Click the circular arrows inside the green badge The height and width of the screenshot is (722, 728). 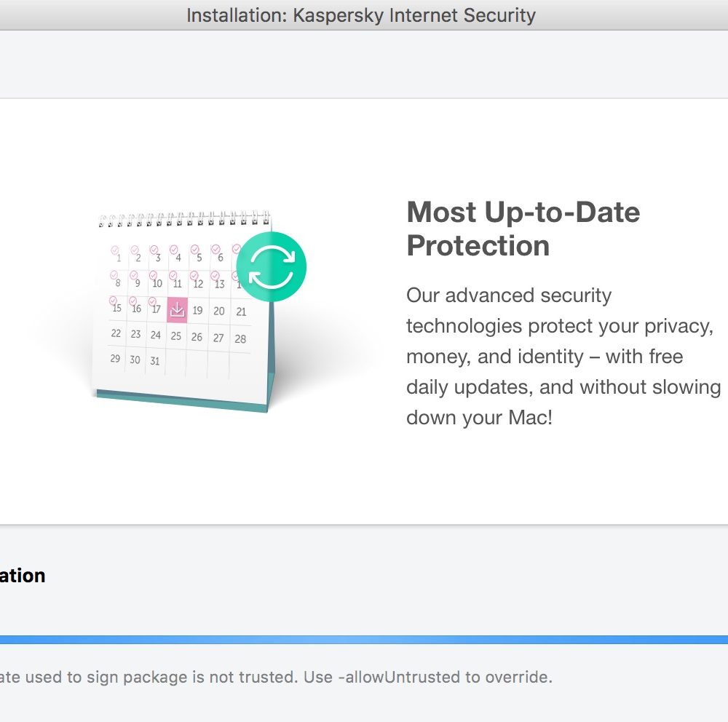[272, 266]
